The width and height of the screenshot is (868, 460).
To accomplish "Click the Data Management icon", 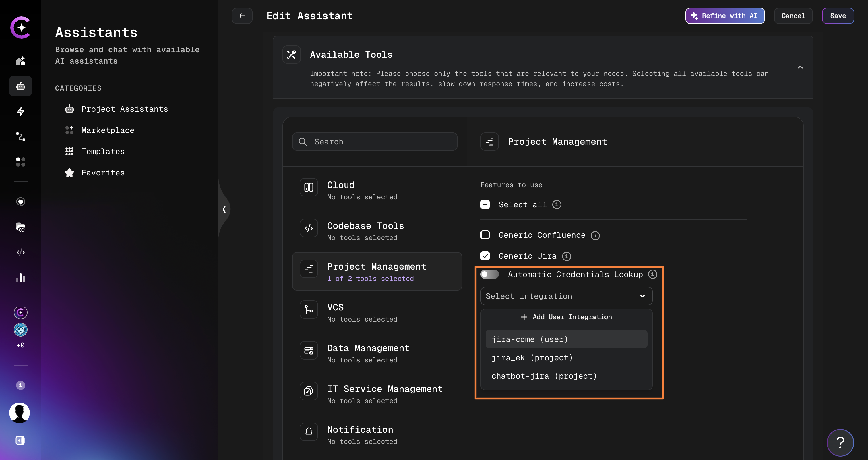I will (x=309, y=351).
